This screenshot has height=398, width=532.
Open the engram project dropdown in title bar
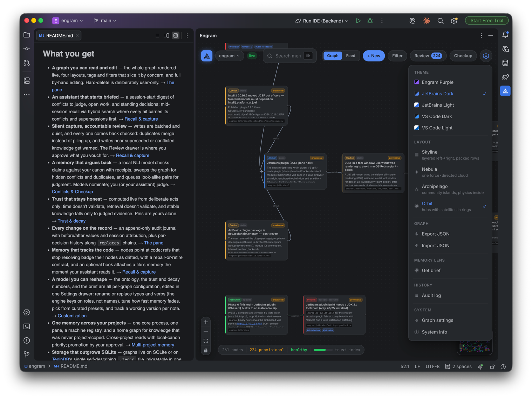click(68, 21)
